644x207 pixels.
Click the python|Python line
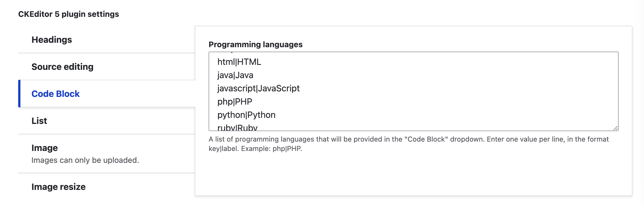(x=246, y=115)
